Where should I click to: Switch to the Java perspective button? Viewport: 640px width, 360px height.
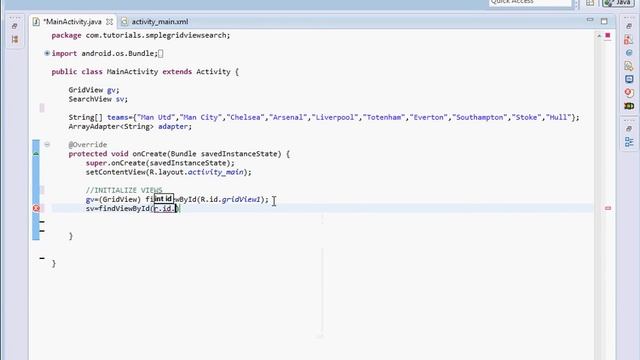[x=617, y=3]
